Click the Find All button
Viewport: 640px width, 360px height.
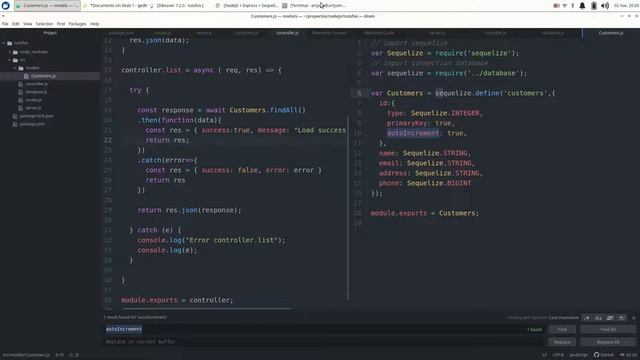click(608, 329)
